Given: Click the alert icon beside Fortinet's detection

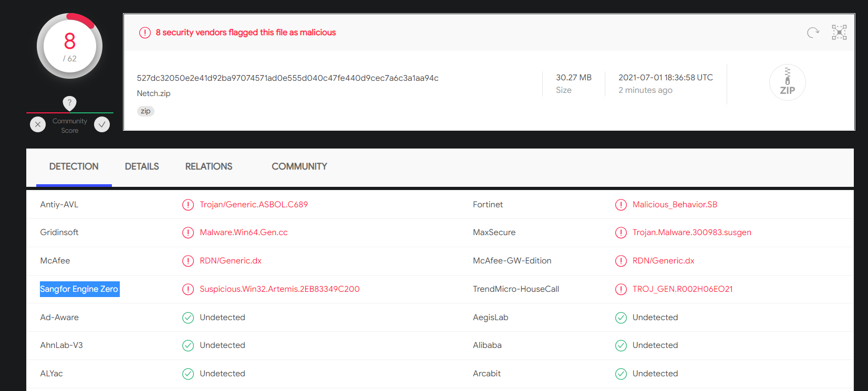Looking at the screenshot, I should 621,205.
